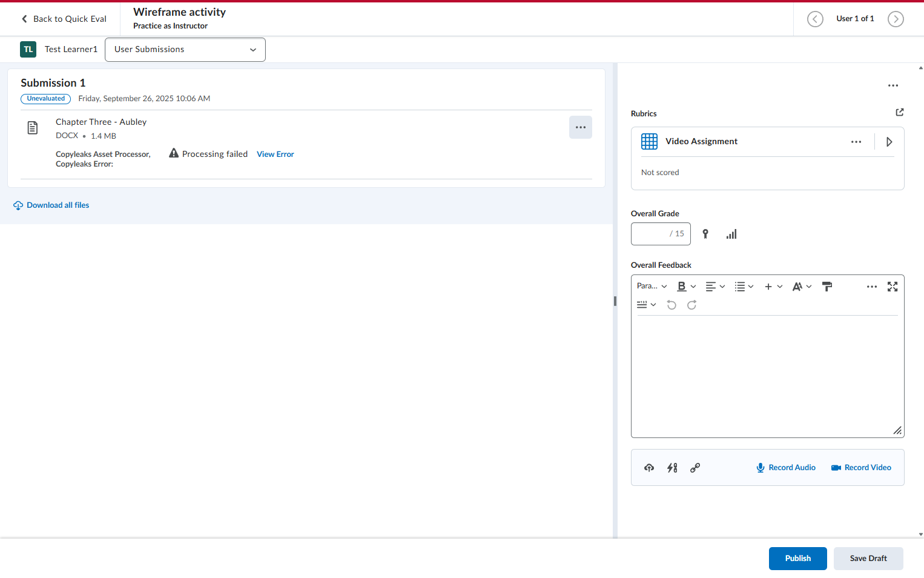Go back to Quick Eval
The height and width of the screenshot is (578, 924).
64,19
